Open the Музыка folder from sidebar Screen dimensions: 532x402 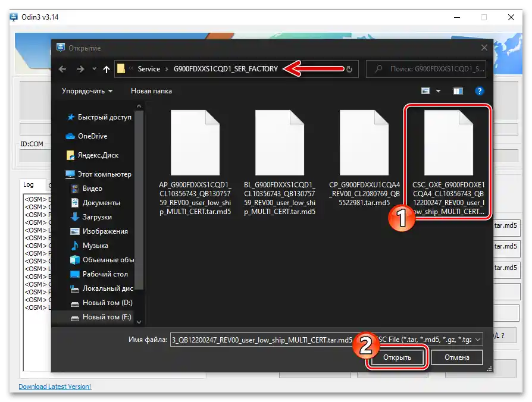pyautogui.click(x=94, y=245)
